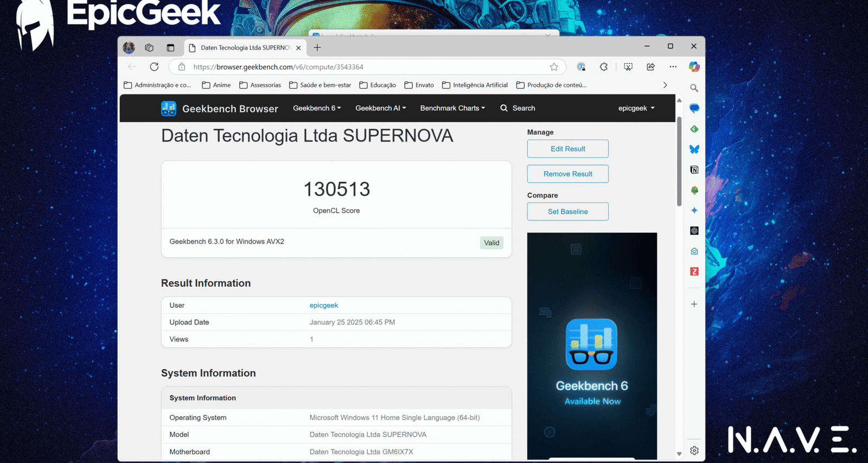This screenshot has width=868, height=463.
Task: Open the blue chat bubble sidebar app
Action: coord(694,108)
